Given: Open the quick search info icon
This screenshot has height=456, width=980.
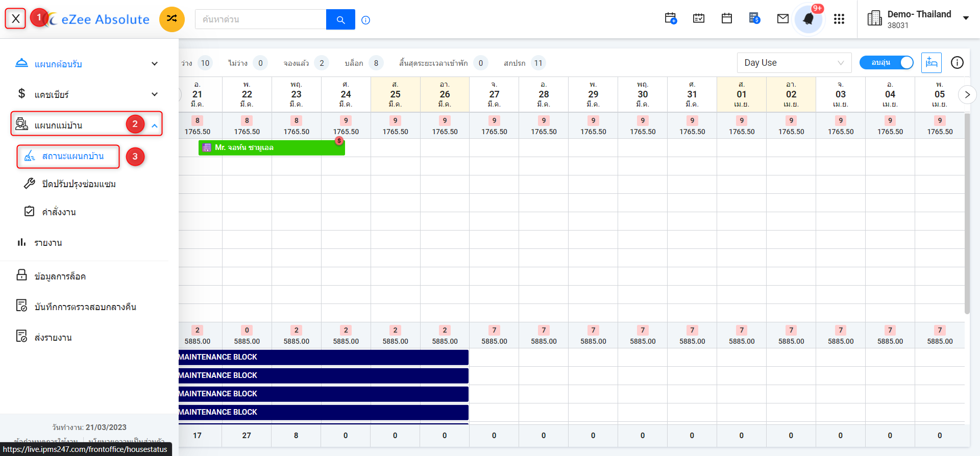Looking at the screenshot, I should (365, 20).
